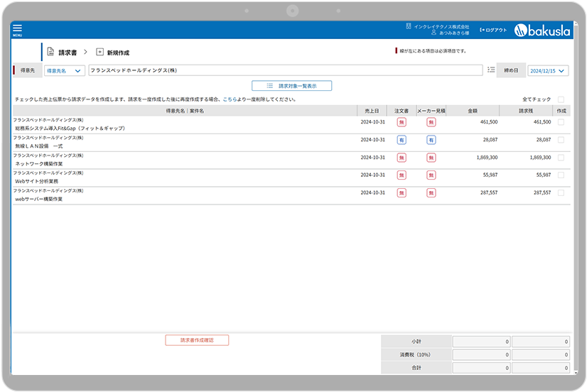Open the hamburger MENU icon

[17, 30]
